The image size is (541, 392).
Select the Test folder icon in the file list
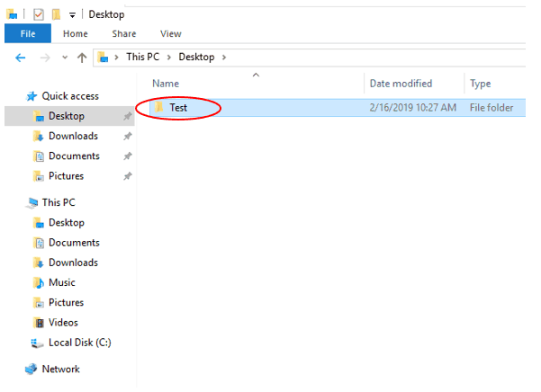158,108
